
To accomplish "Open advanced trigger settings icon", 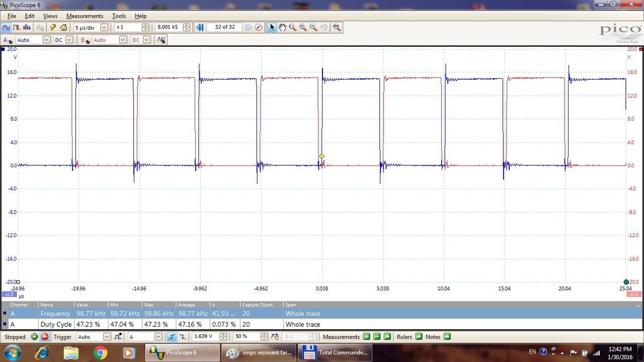I will (118, 337).
